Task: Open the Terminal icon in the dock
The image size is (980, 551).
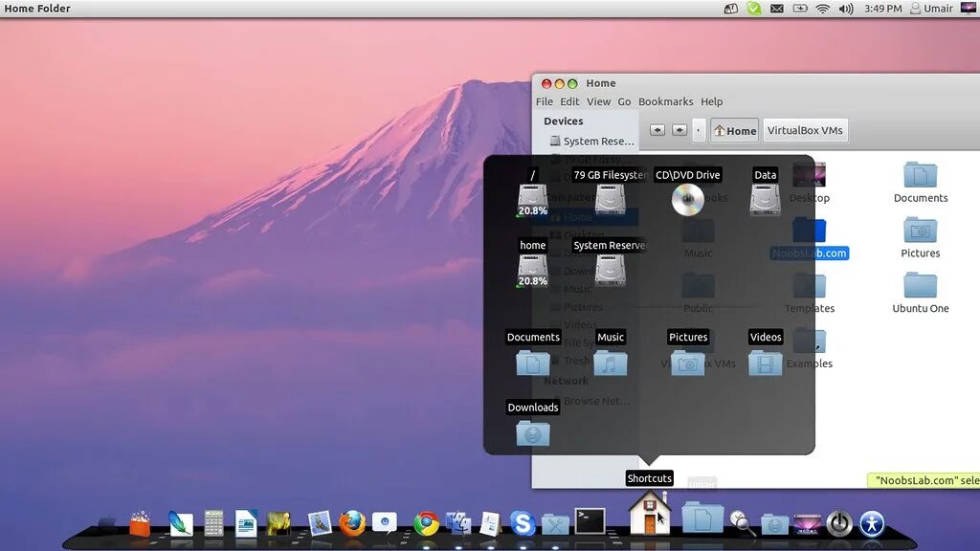Action: click(590, 521)
